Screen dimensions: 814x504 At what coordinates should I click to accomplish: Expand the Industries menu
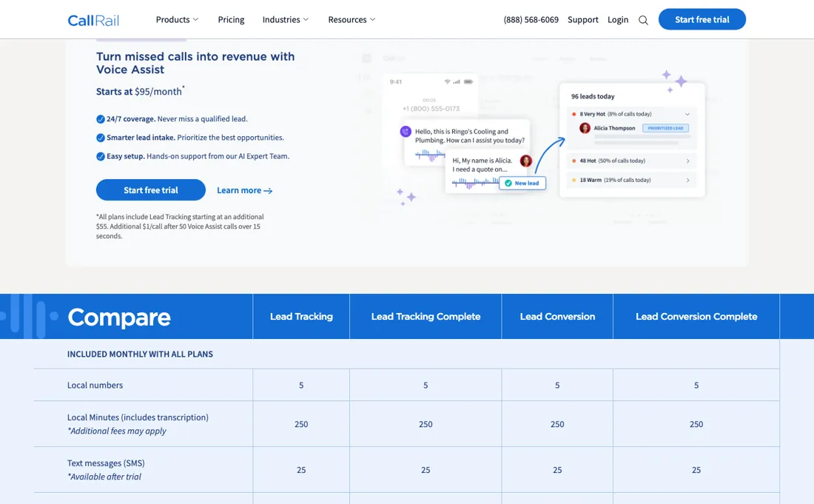pyautogui.click(x=286, y=20)
